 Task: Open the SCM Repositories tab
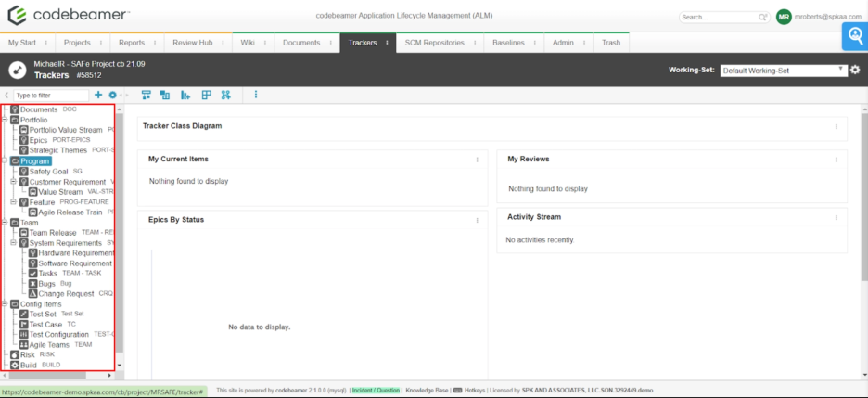[435, 43]
